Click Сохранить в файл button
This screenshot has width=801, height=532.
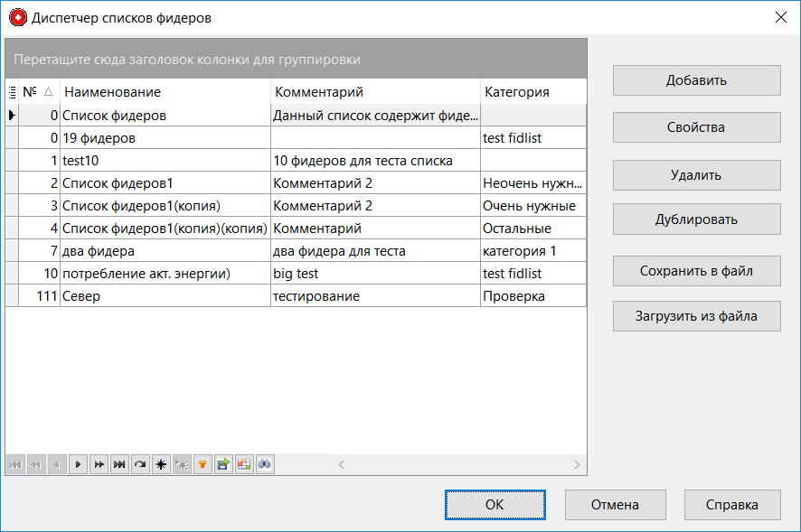coord(696,271)
